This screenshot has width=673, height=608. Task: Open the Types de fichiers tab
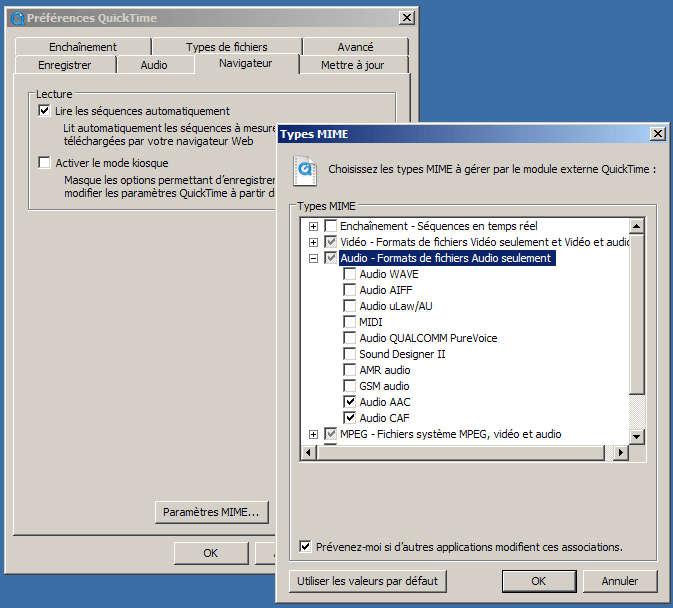227,47
